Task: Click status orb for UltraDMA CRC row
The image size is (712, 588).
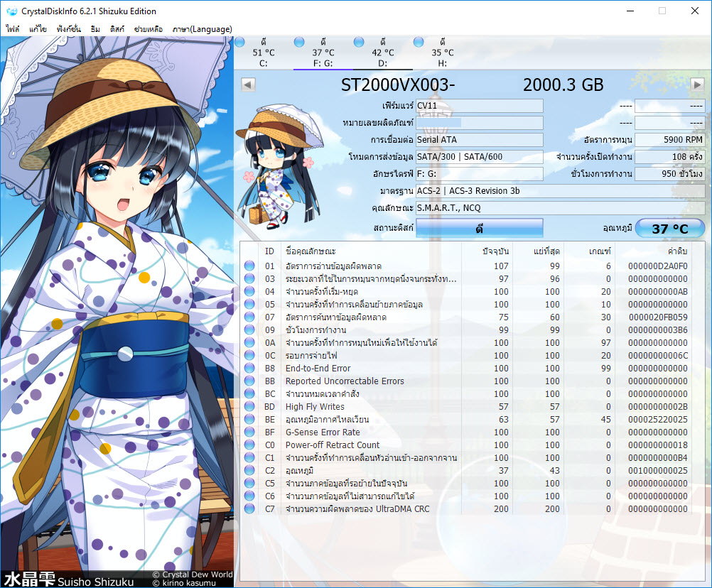Action: (x=249, y=509)
